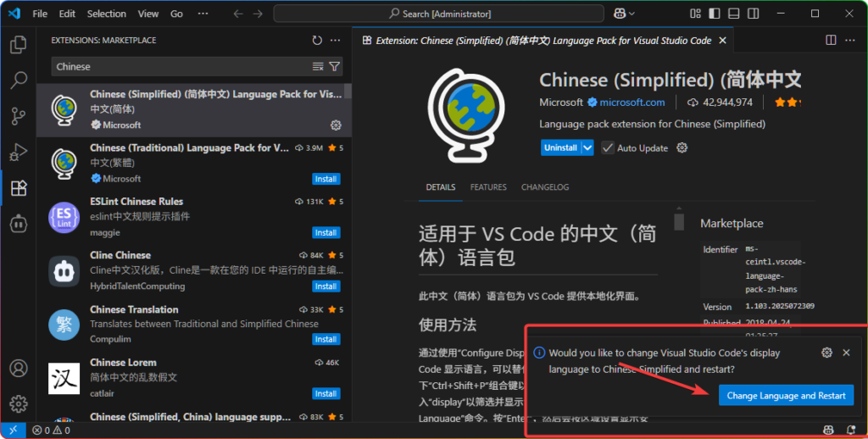Open the Copilot chat sidebar icon
Viewport: 868px width, 439px height.
[x=19, y=224]
